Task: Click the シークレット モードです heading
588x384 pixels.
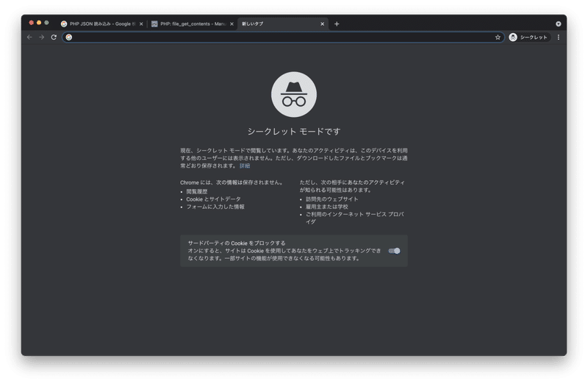Action: coord(293,132)
